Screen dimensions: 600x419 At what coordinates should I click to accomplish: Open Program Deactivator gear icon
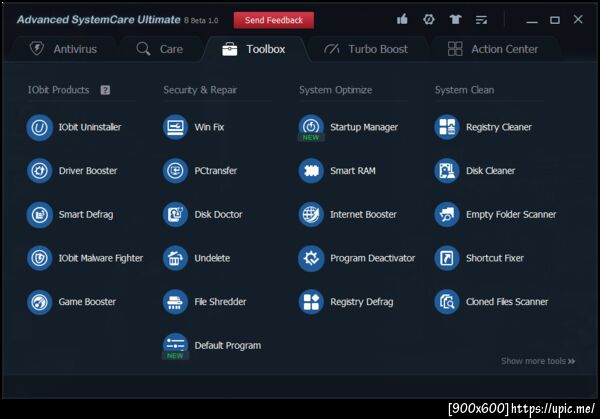click(311, 258)
